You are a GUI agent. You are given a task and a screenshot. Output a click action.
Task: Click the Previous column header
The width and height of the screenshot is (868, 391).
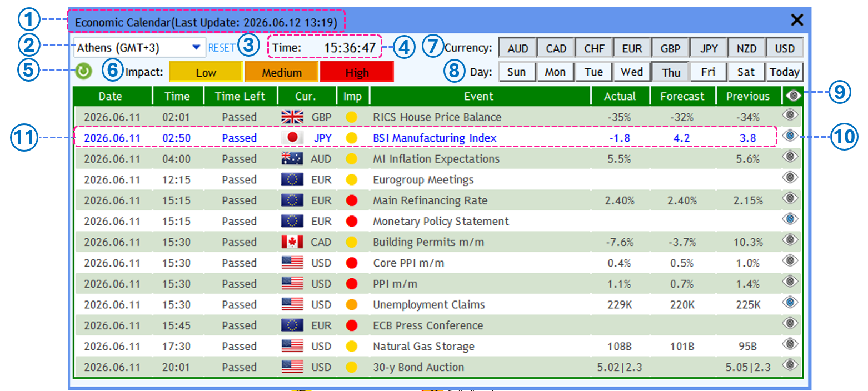pos(748,96)
